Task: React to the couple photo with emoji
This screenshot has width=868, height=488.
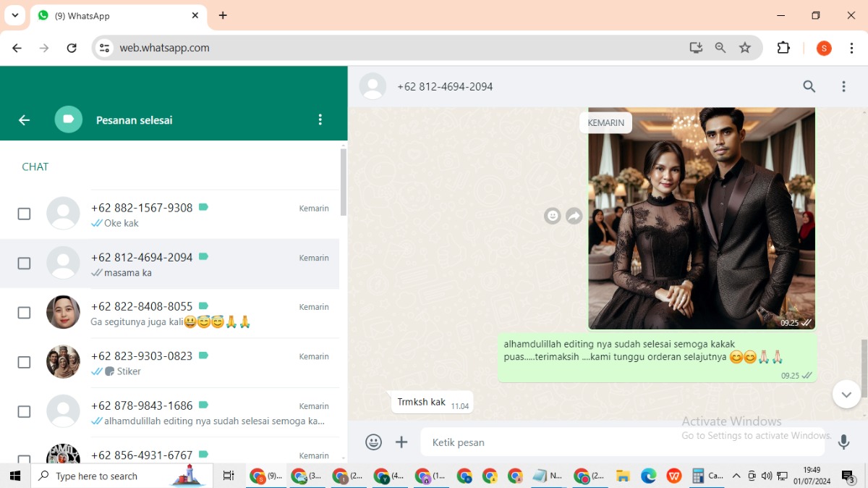Action: pyautogui.click(x=553, y=216)
